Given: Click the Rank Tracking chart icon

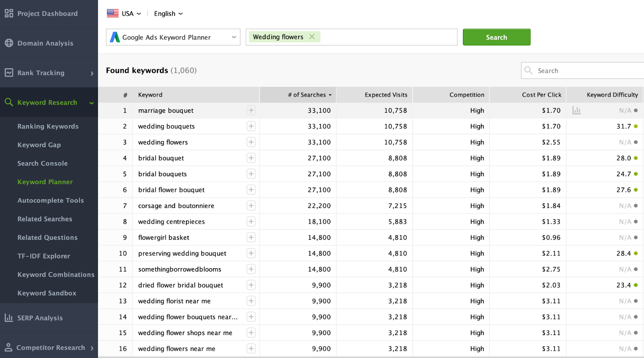Looking at the screenshot, I should click(9, 73).
